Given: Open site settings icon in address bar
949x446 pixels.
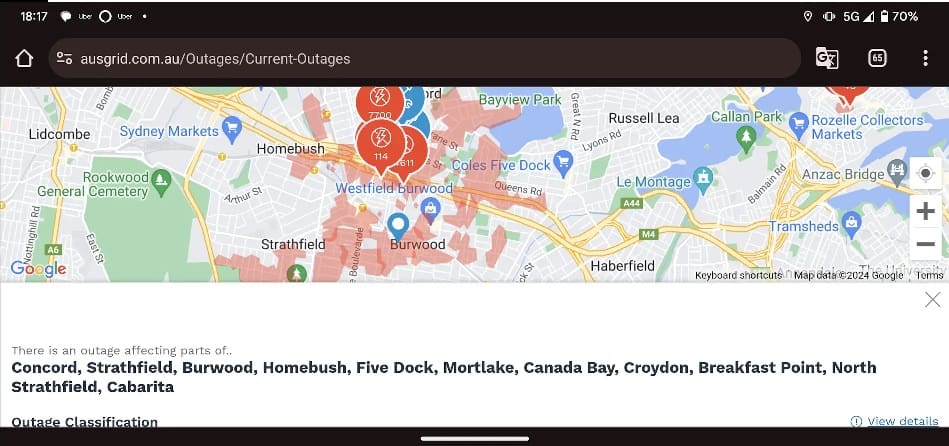Looking at the screenshot, I should click(64, 59).
